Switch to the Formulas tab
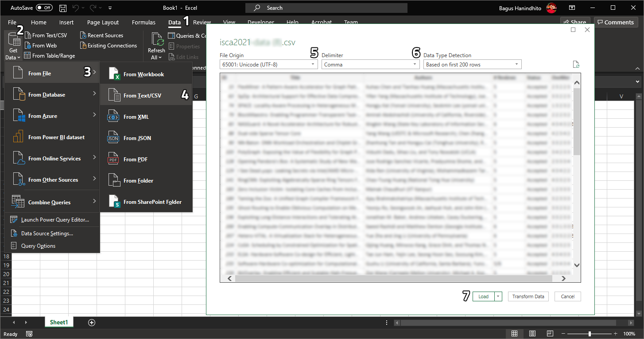644x339 pixels. pos(144,22)
